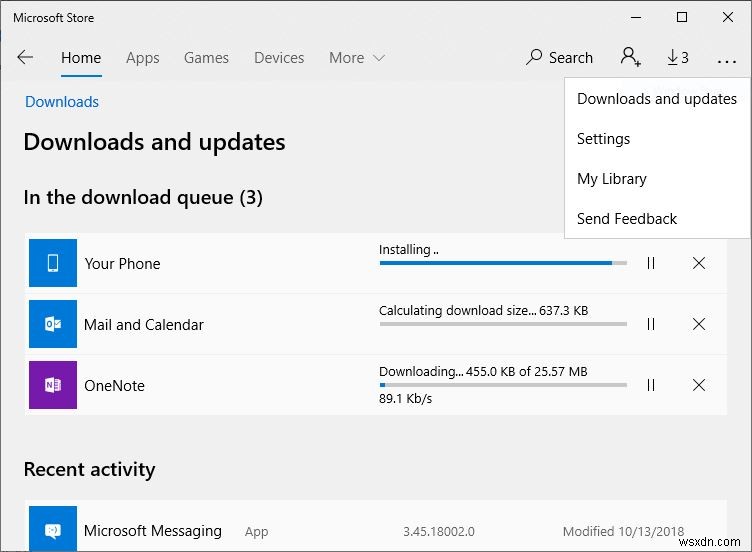Click the Your Phone app icon
The height and width of the screenshot is (552, 752).
click(x=53, y=263)
